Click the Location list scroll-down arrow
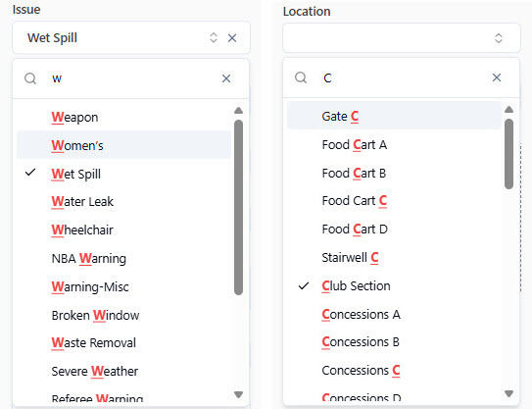Image resolution: width=532 pixels, height=409 pixels. [x=508, y=393]
